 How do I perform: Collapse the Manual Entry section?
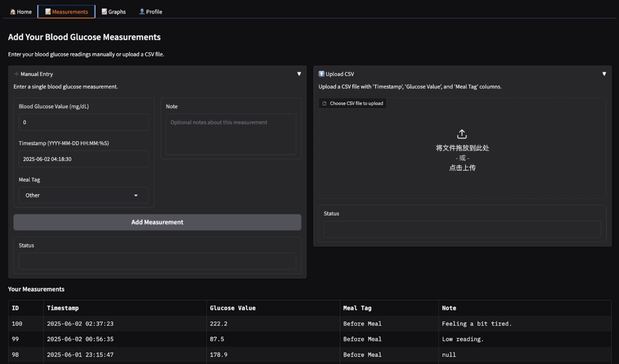[x=299, y=74]
